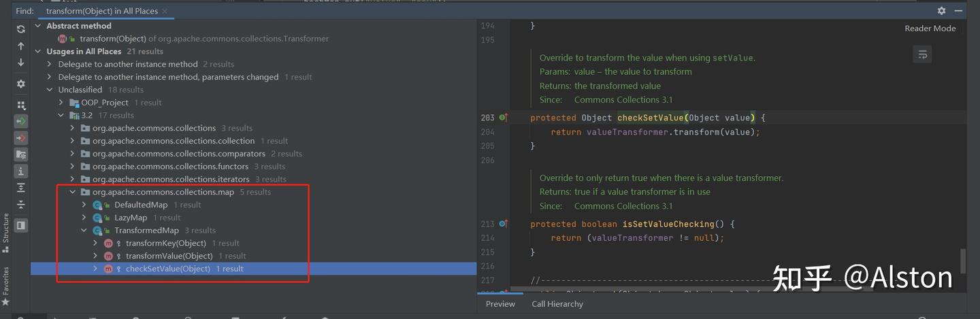Expand LazyMap class node
This screenshot has height=319, width=980.
[x=84, y=218]
